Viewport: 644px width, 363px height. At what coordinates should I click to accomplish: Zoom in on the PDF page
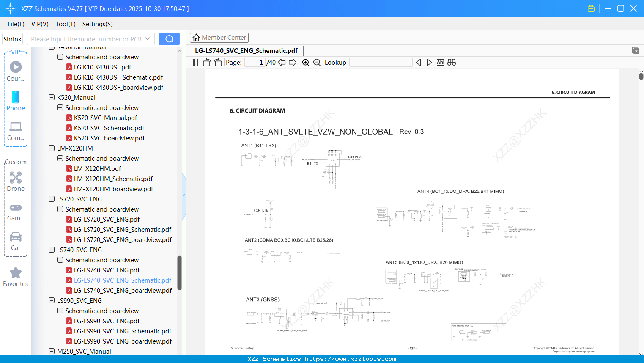coord(305,62)
